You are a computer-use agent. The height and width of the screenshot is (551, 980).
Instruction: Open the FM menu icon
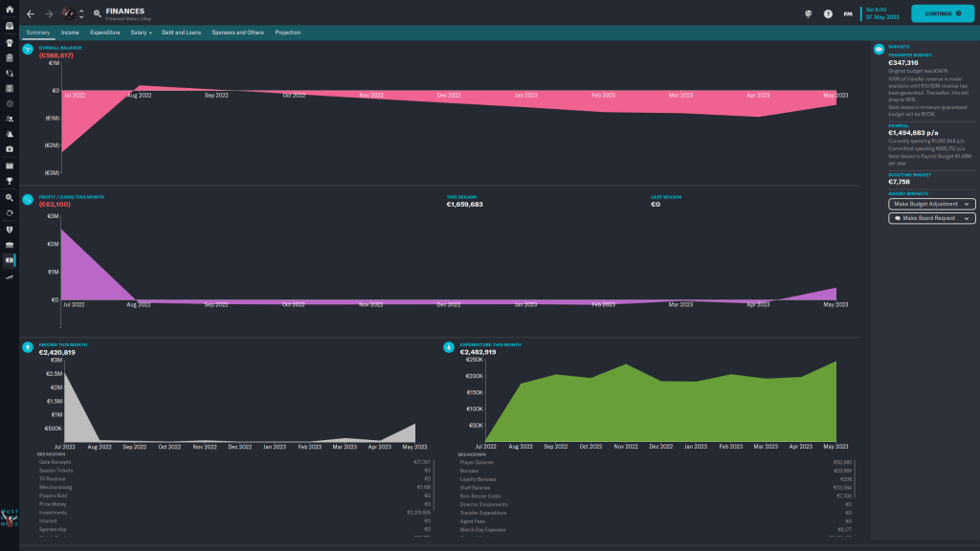tap(848, 14)
